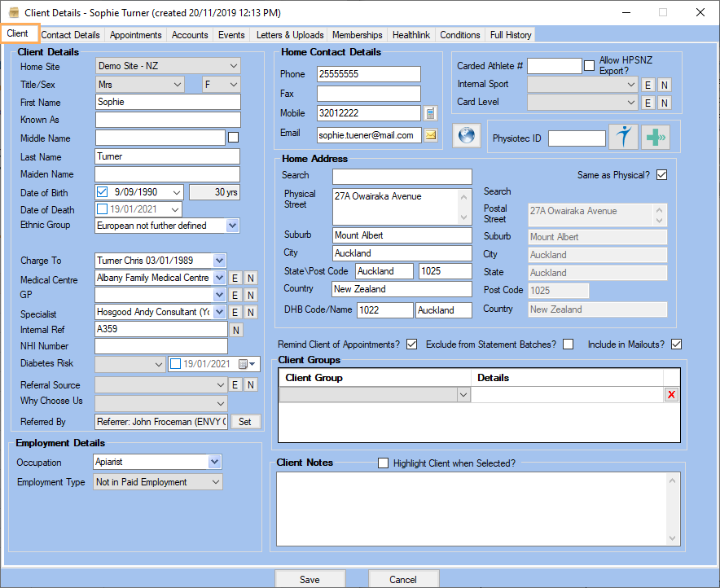Enable the Date of Death checkbox
This screenshot has width=720, height=588.
point(102,209)
